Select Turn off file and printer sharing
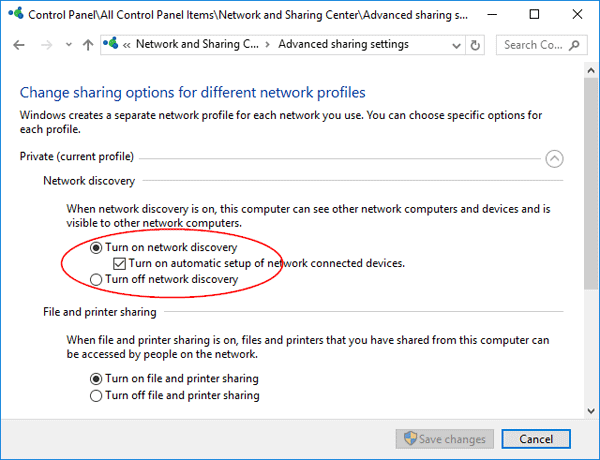The width and height of the screenshot is (600, 460). pyautogui.click(x=96, y=395)
